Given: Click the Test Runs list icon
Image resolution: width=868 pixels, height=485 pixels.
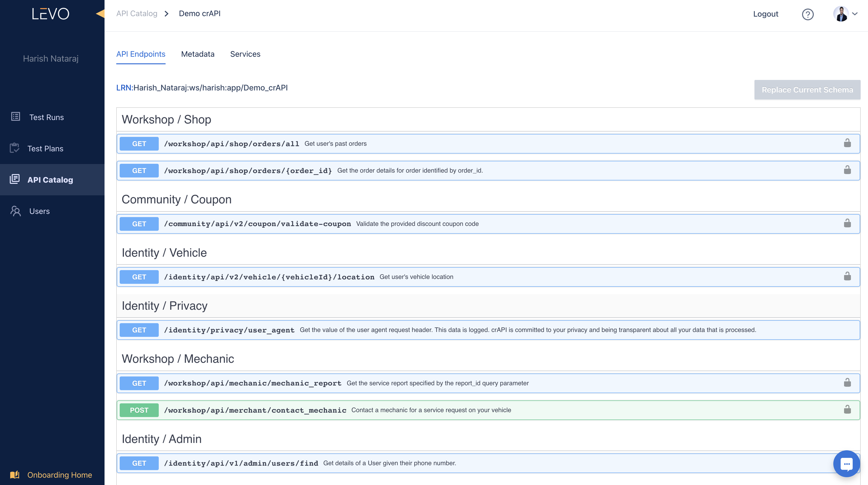Looking at the screenshot, I should pos(15,117).
